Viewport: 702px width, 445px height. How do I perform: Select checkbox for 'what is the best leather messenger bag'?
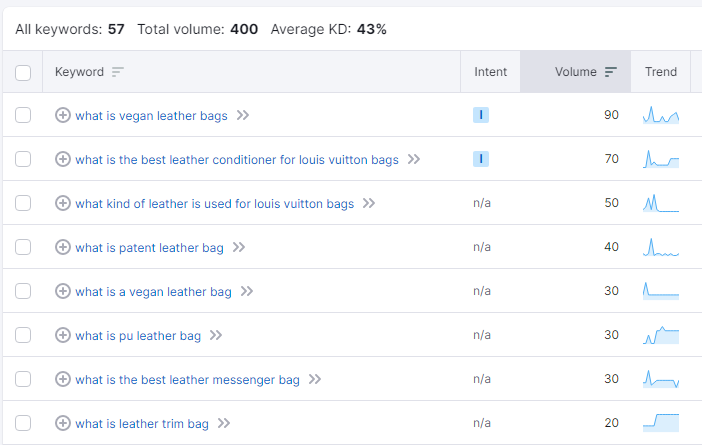23,379
